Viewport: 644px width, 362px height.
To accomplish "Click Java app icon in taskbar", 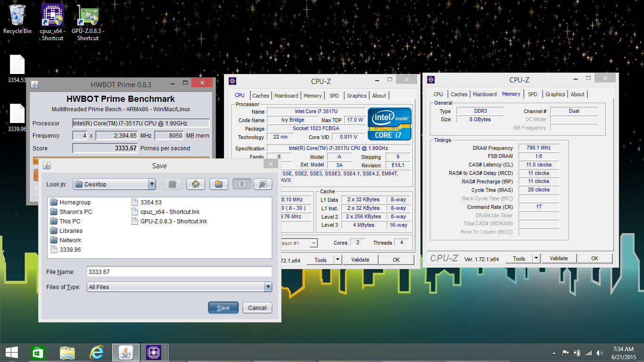I will tap(125, 352).
